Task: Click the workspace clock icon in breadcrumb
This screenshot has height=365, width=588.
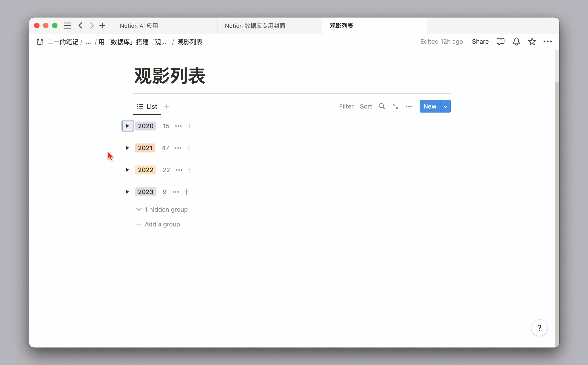Action: pos(40,42)
